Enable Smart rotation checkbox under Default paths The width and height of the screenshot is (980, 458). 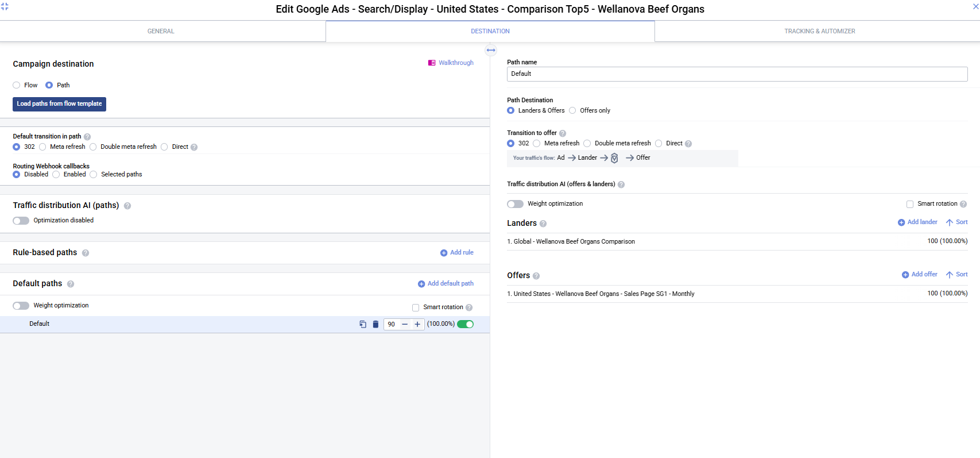point(416,307)
